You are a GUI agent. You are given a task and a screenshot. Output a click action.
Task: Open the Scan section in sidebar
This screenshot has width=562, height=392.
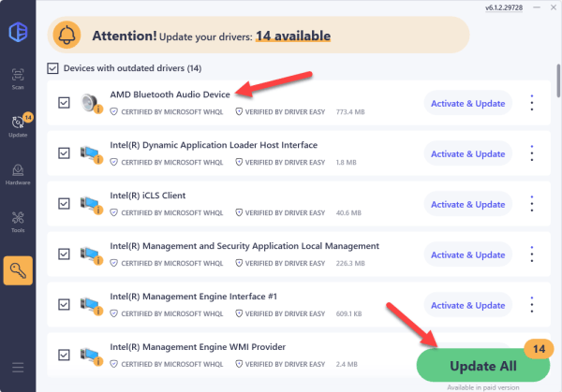[x=18, y=78]
